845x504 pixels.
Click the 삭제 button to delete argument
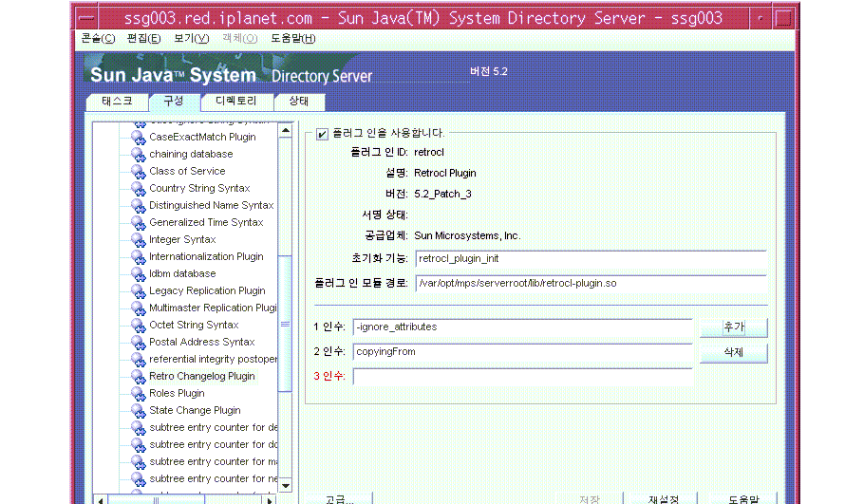click(734, 352)
